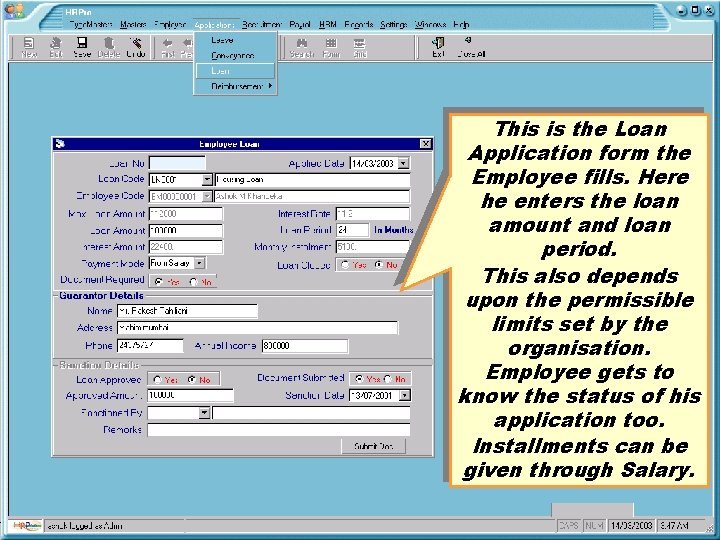This screenshot has width=720, height=540.
Task: Open the Employee menu
Action: [x=170, y=24]
